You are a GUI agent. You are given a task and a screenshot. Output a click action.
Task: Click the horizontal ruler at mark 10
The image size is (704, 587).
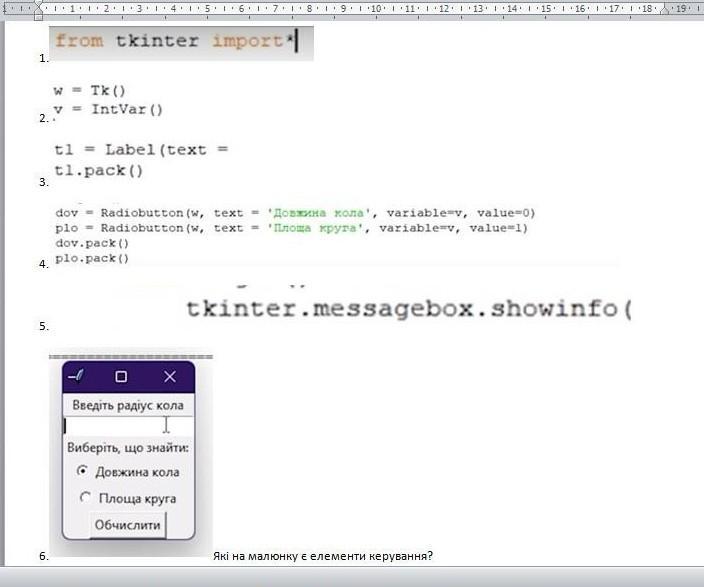(x=376, y=8)
